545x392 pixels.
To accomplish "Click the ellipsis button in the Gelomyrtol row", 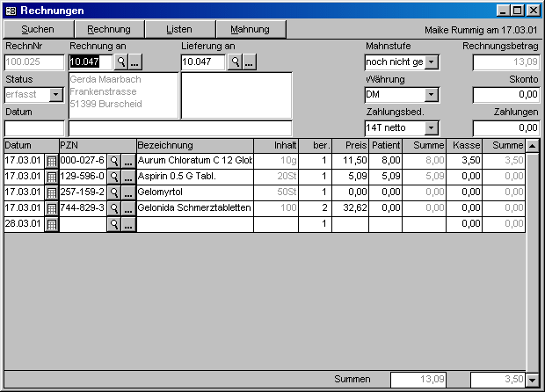I will (128, 192).
